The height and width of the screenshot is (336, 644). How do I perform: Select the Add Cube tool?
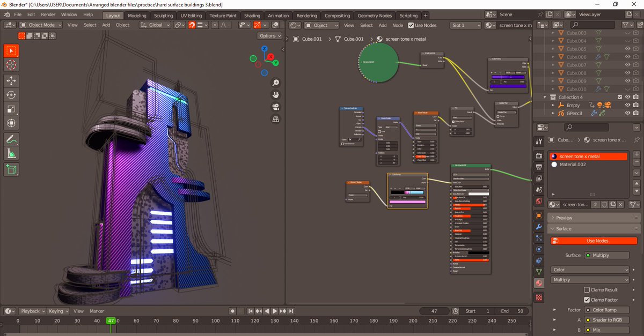(x=11, y=169)
